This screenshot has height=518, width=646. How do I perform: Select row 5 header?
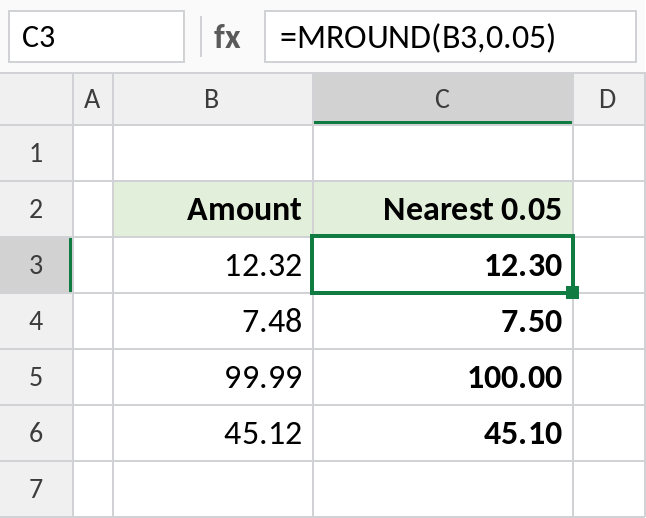click(36, 377)
